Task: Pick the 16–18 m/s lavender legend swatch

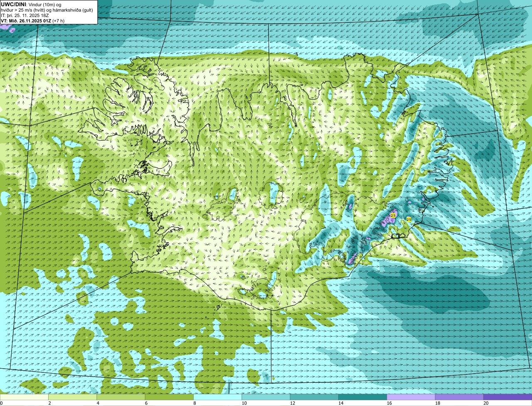Action: [x=411, y=397]
